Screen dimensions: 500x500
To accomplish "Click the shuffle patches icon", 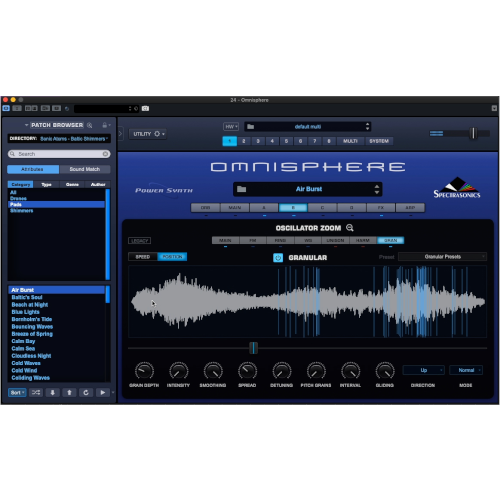I will point(36,392).
